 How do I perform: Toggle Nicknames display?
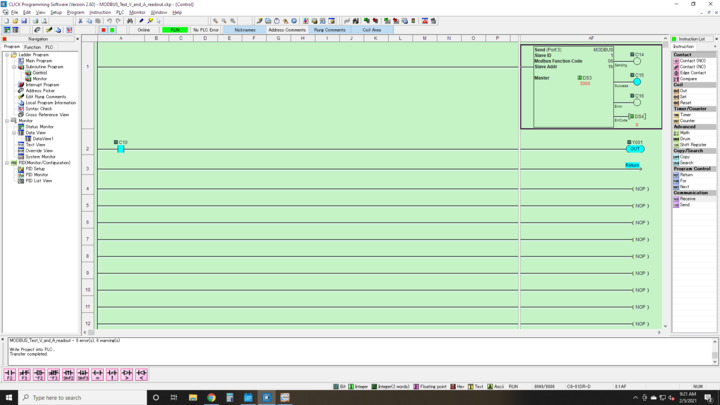click(245, 30)
